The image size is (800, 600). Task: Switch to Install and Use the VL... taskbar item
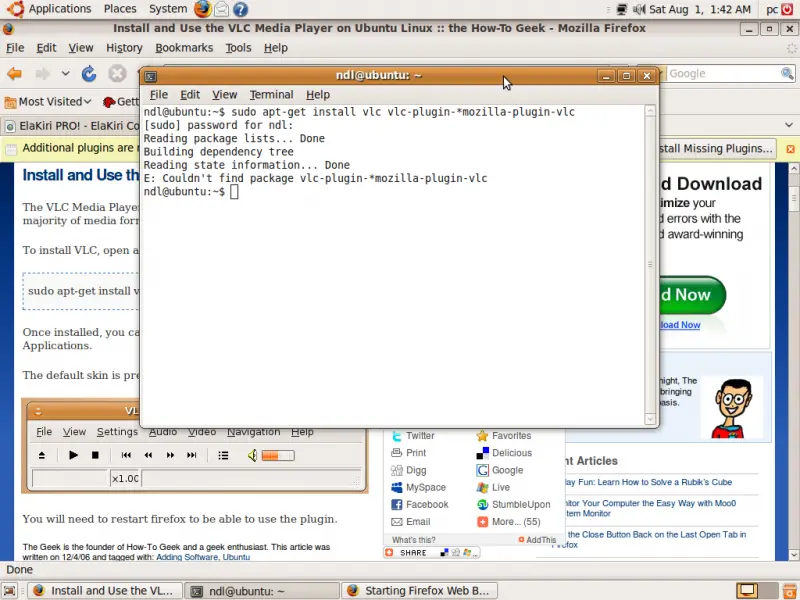point(105,591)
